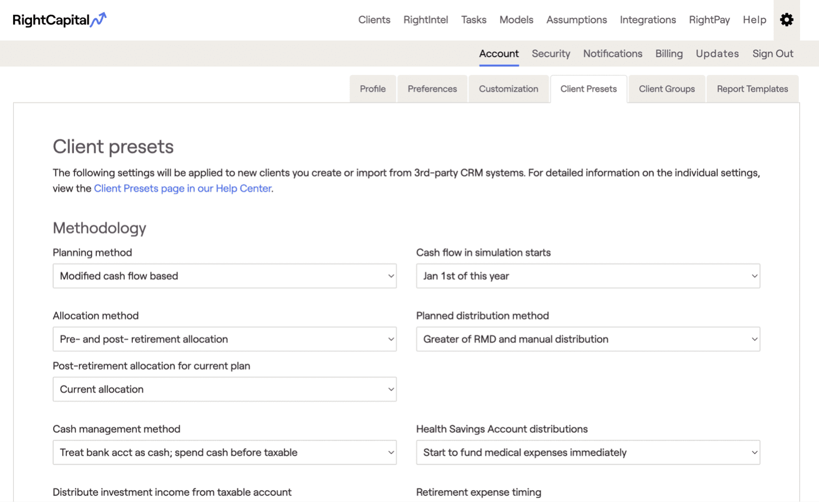Navigate to RightPay
This screenshot has width=819, height=504.
point(709,20)
